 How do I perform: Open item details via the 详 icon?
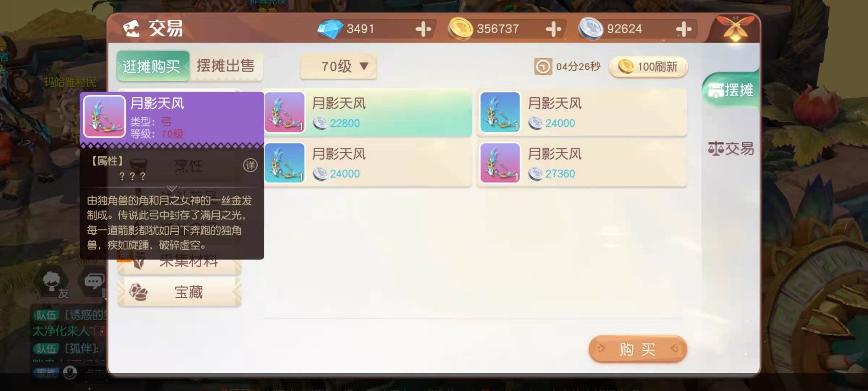point(250,165)
